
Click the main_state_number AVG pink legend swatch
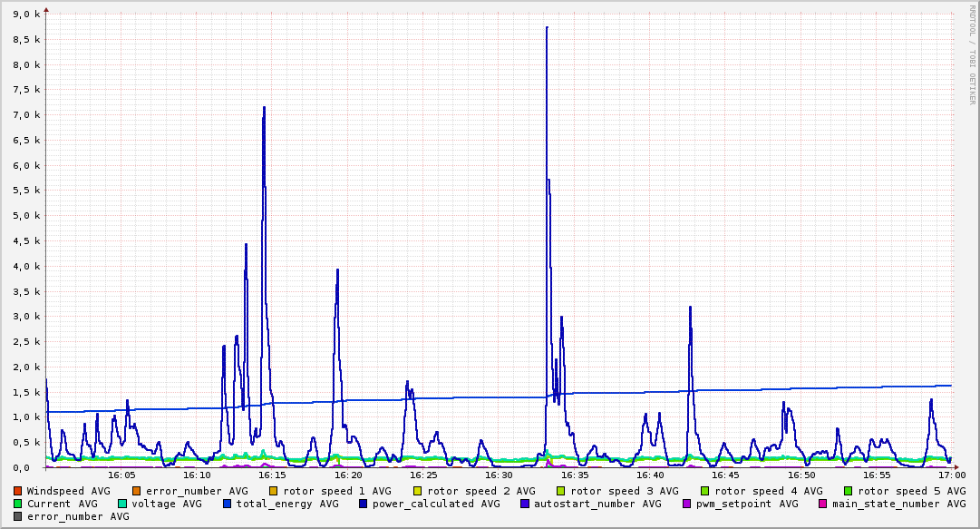pyautogui.click(x=823, y=504)
